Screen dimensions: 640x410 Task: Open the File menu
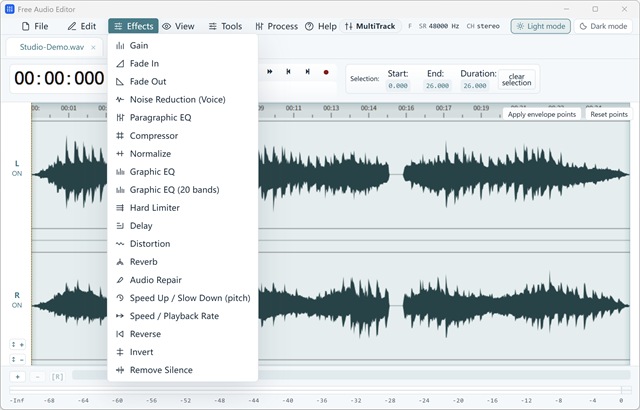click(x=35, y=26)
